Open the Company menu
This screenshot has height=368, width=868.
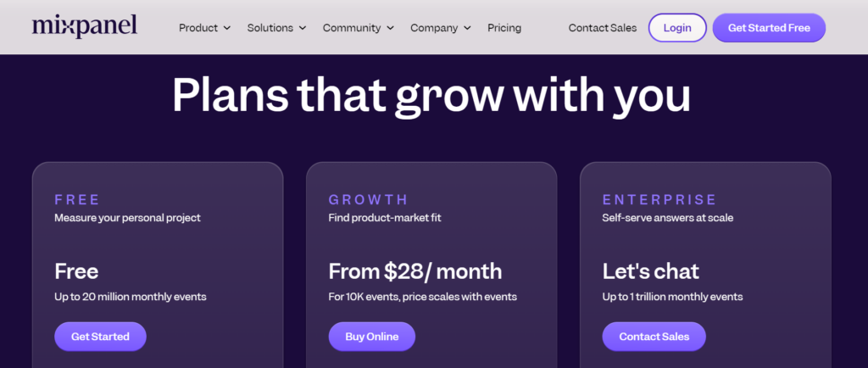[434, 28]
